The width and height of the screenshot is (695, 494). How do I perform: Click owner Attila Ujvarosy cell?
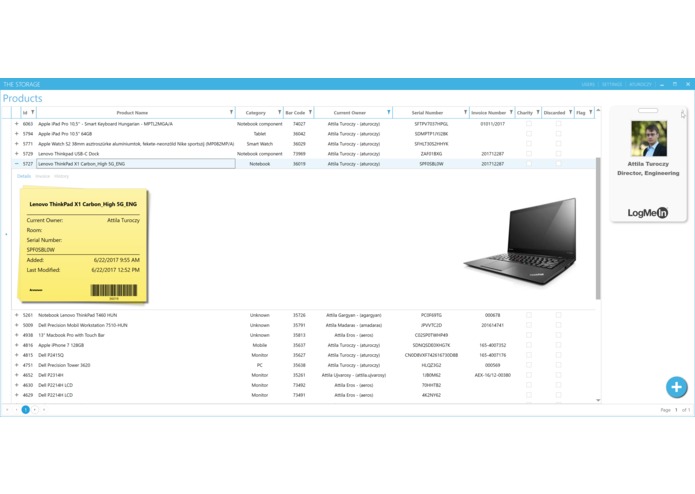coord(354,375)
